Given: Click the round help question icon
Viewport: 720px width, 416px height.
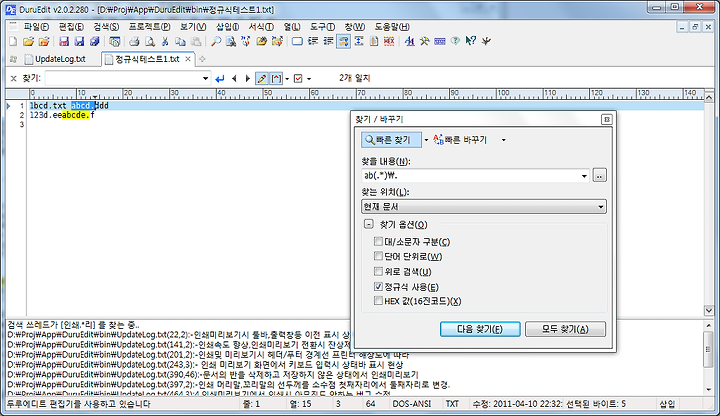Looking at the screenshot, I should pyautogui.click(x=455, y=41).
